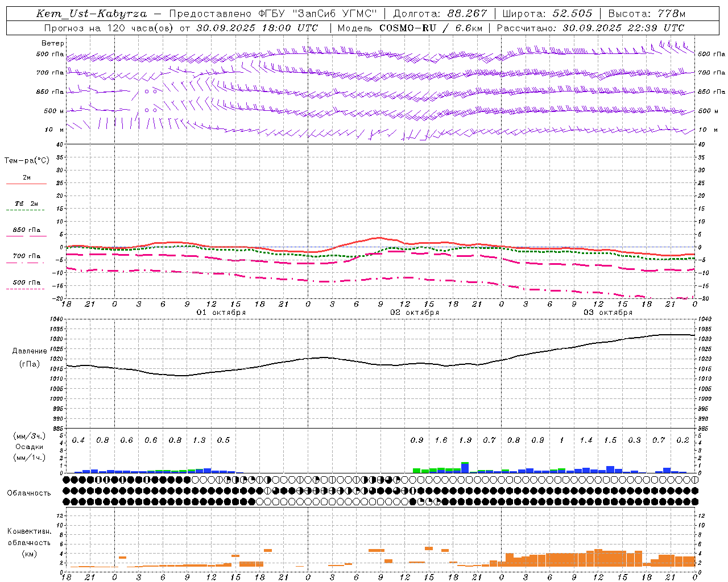Click the 1.5 precipitation value
The height and width of the screenshot is (582, 728).
point(610,440)
